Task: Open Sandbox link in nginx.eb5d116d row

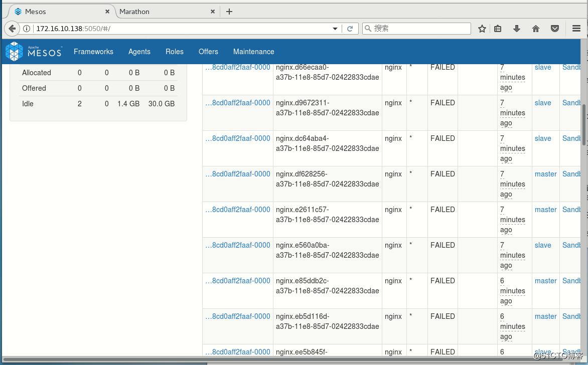Action: point(571,316)
